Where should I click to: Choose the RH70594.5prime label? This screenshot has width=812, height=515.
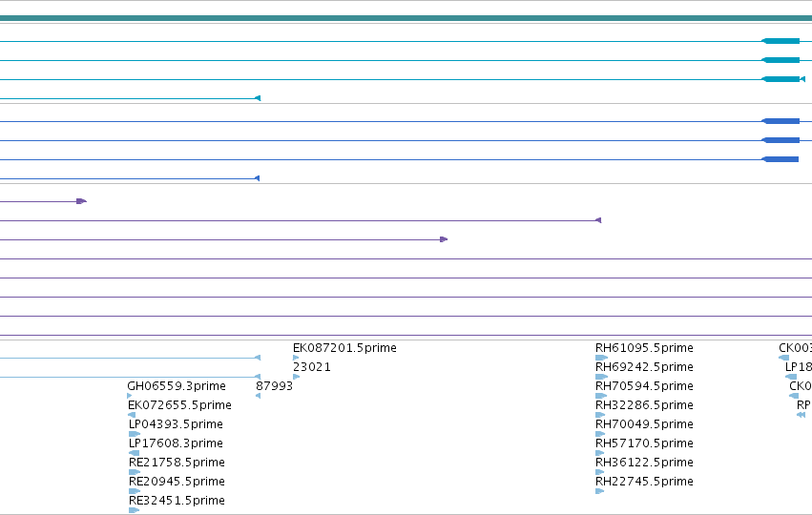tap(644, 386)
